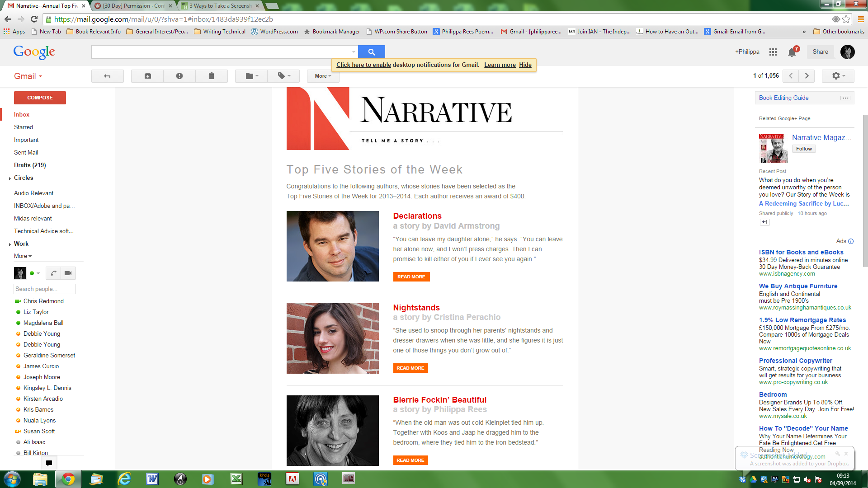
Task: Go back to the inbox with the back arrow
Action: (x=107, y=76)
